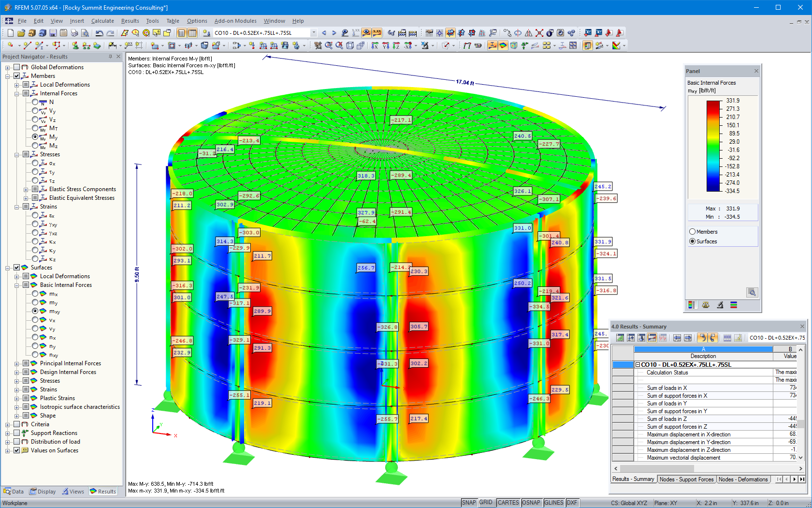Select the Members radio button in Panel

692,232
